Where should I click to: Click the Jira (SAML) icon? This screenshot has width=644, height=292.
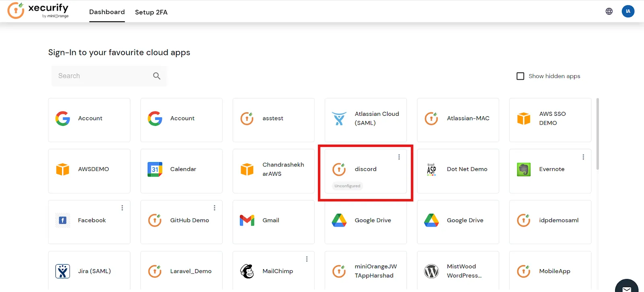[x=63, y=271]
